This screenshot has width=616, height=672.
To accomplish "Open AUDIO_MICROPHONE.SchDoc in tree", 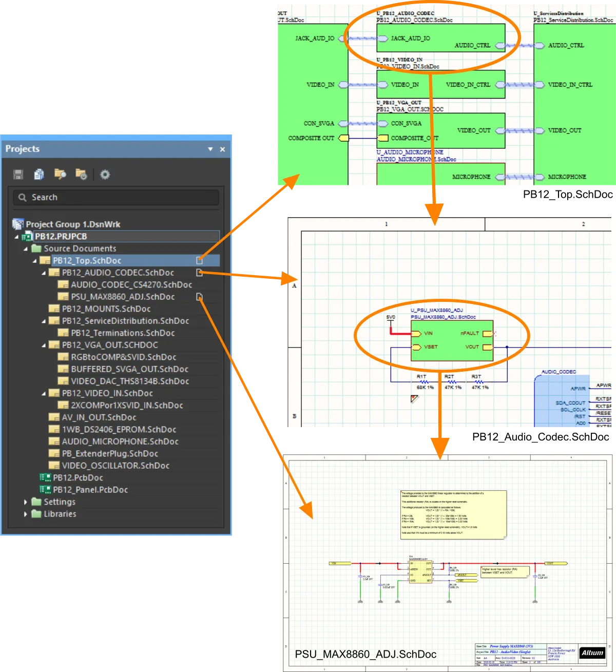I will (120, 441).
